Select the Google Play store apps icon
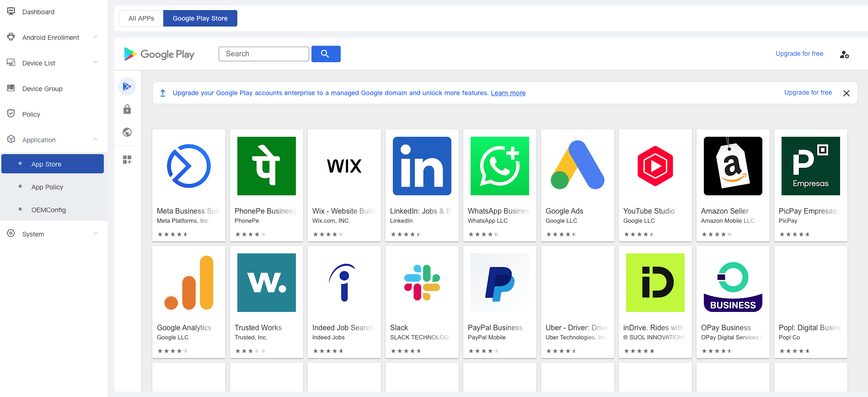Viewport: 868px width, 397px height. click(127, 86)
